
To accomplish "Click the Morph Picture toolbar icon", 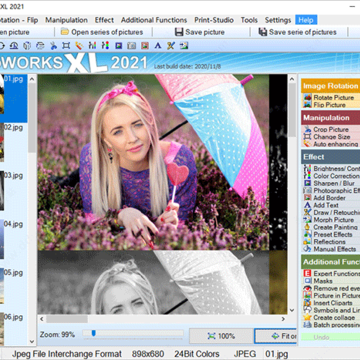I will point(184,45).
